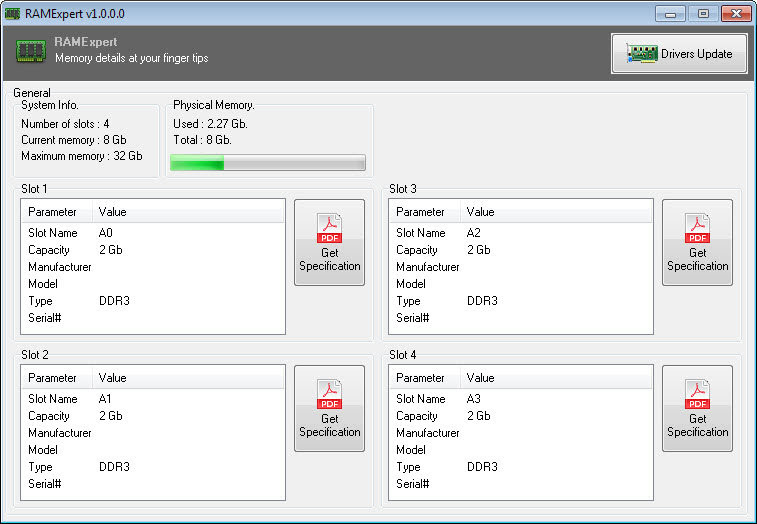Minimize the RAMExpert window
Image resolution: width=757 pixels, height=524 pixels.
point(670,14)
